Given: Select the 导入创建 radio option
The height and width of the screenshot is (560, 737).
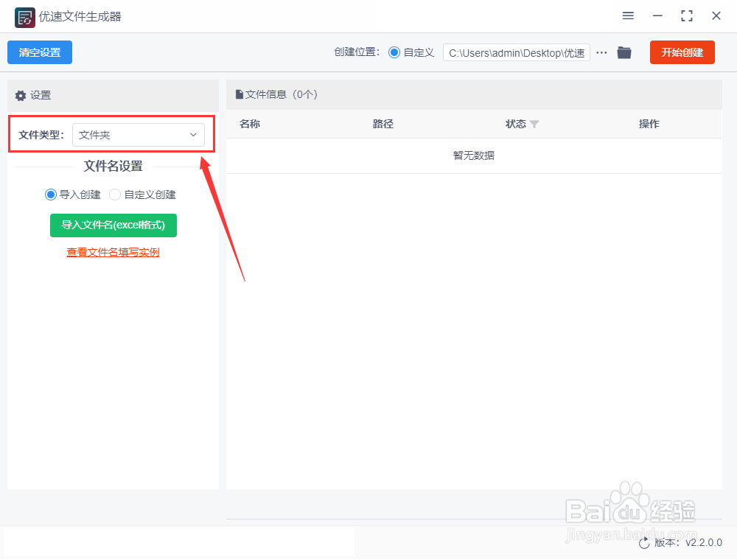Looking at the screenshot, I should coord(51,195).
